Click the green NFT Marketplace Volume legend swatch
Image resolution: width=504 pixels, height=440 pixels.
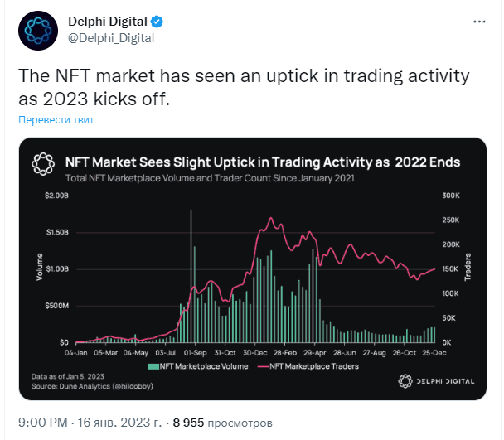pyautogui.click(x=153, y=365)
